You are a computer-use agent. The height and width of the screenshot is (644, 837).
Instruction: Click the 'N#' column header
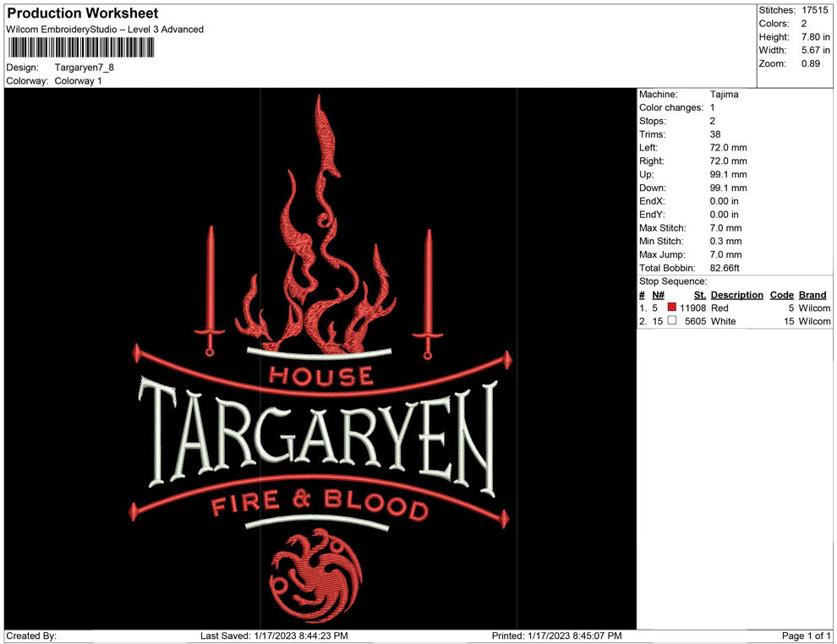(x=658, y=295)
